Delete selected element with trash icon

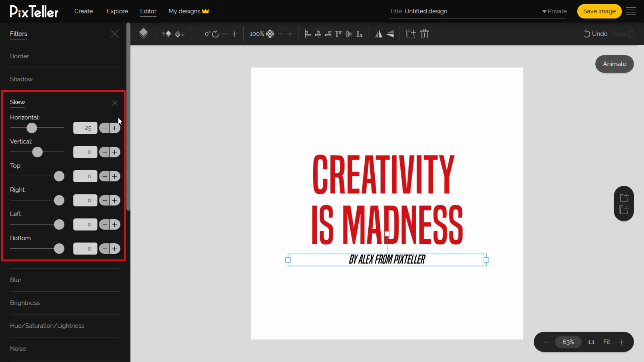tap(425, 34)
